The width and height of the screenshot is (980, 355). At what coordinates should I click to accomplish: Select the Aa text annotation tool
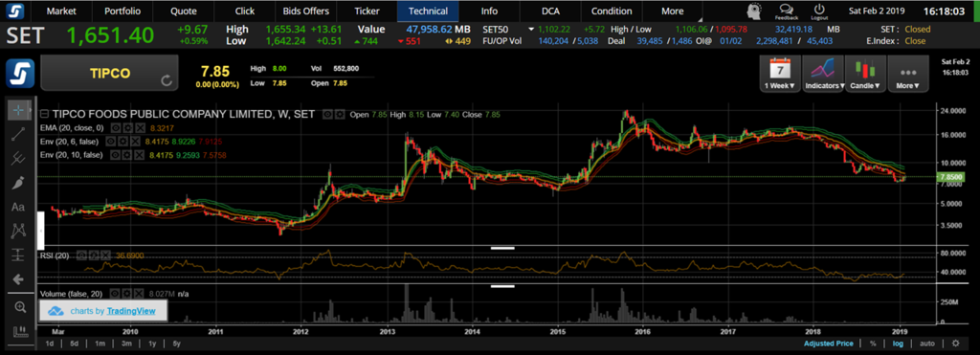click(x=18, y=207)
